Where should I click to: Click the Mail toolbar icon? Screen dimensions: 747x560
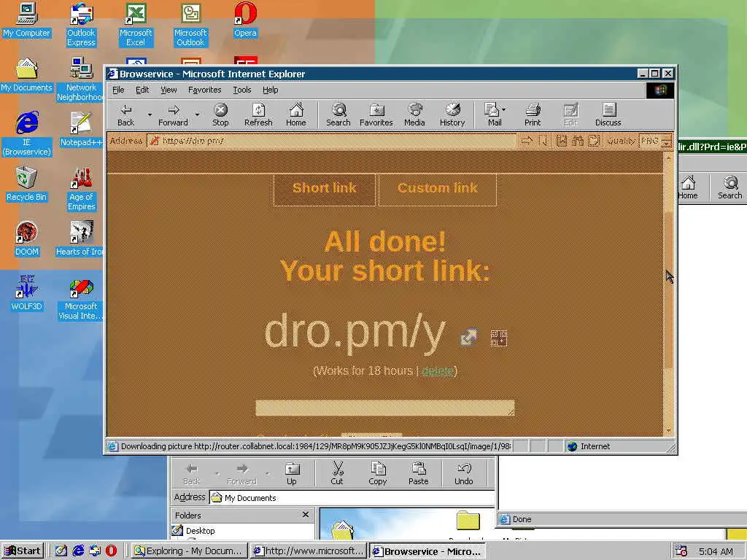tap(494, 114)
